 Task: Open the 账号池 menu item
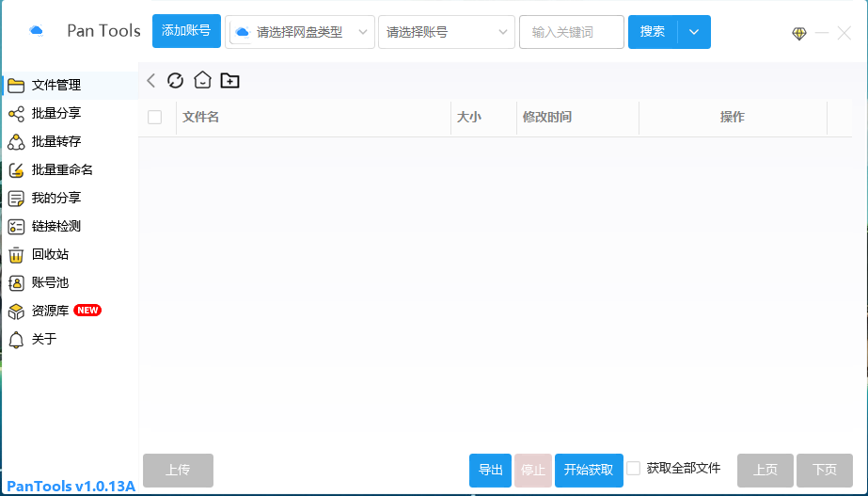tap(70, 283)
